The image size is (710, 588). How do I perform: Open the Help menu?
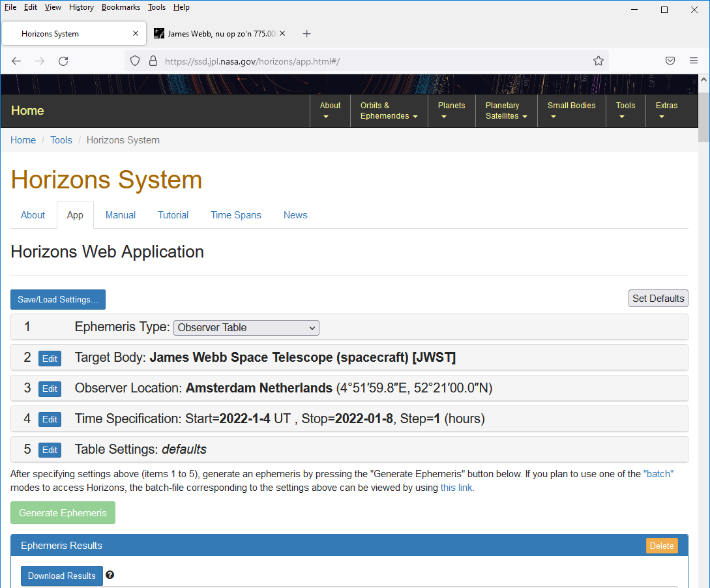pos(181,7)
